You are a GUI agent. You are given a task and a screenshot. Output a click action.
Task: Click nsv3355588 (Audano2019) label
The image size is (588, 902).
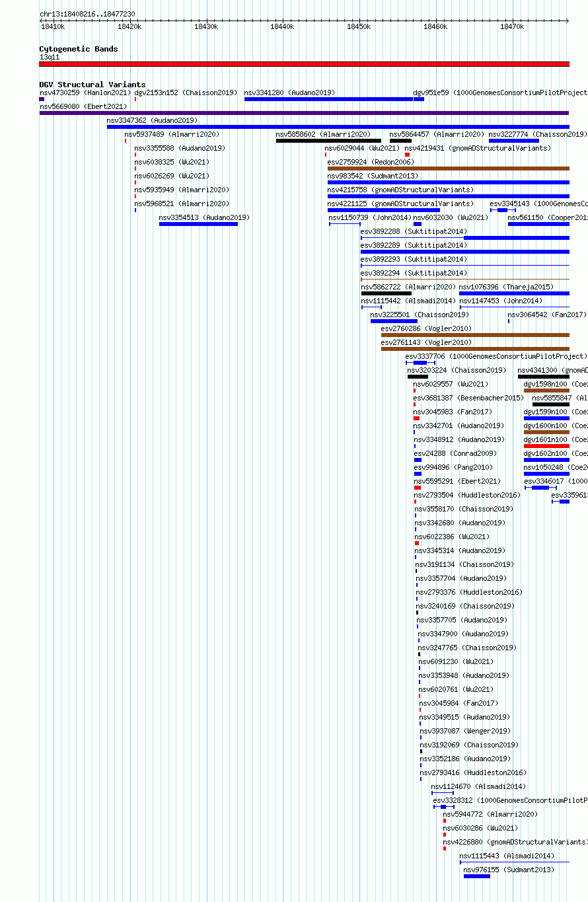(180, 148)
